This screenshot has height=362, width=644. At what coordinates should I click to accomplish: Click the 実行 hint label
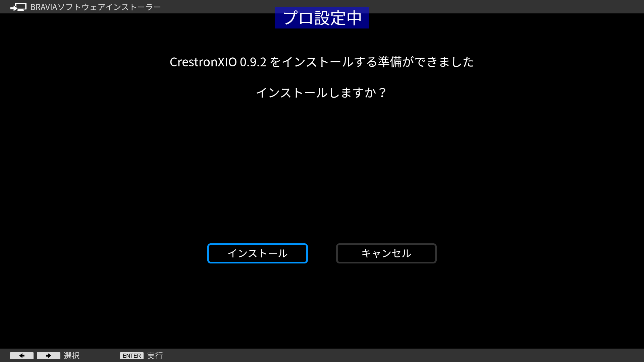tap(155, 356)
